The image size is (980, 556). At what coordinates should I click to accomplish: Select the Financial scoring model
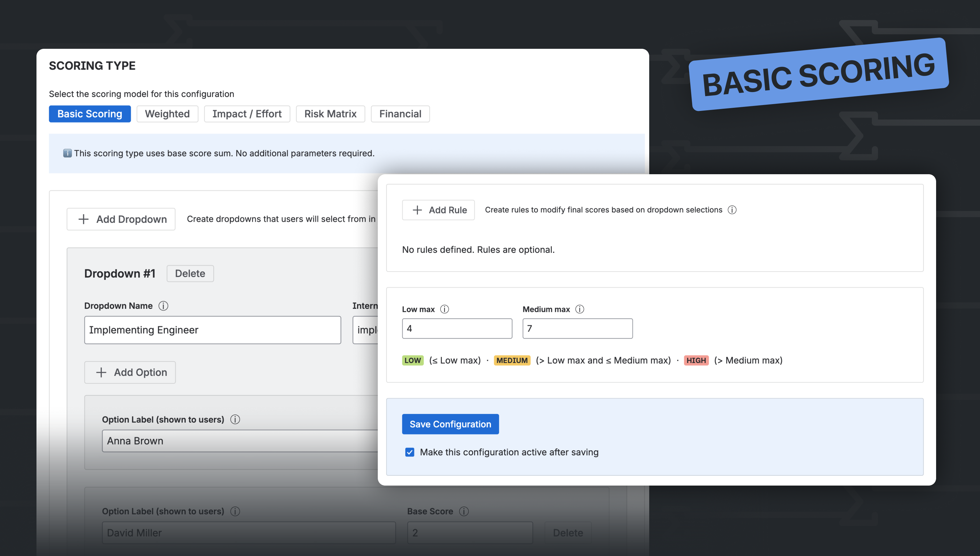pyautogui.click(x=400, y=114)
